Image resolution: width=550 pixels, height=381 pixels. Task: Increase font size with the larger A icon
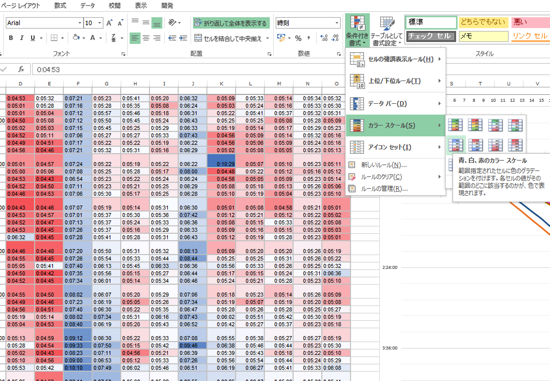(109, 23)
